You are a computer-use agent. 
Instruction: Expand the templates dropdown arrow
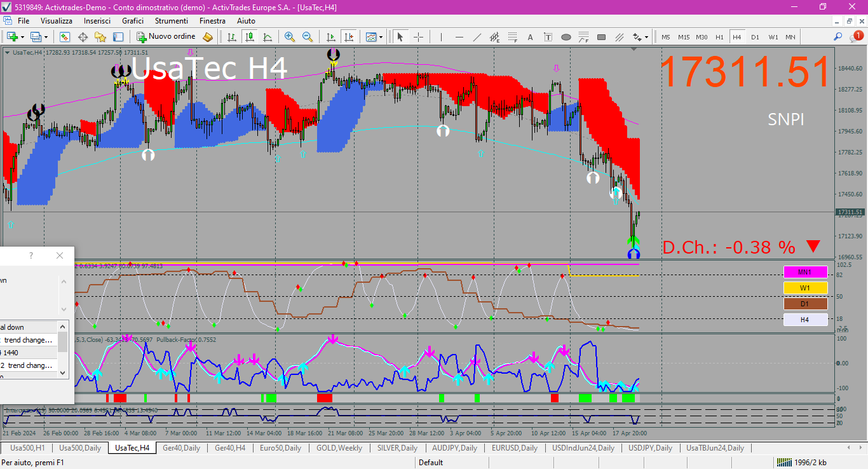381,37
